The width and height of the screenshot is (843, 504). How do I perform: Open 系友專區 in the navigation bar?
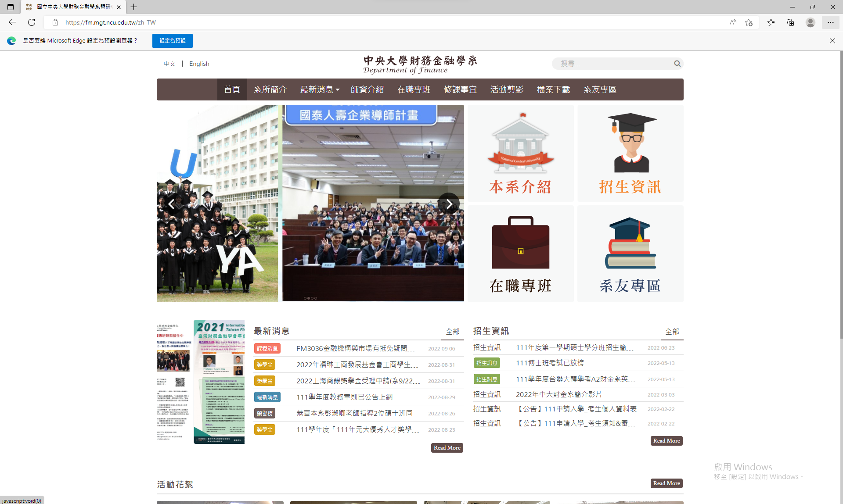tap(600, 89)
